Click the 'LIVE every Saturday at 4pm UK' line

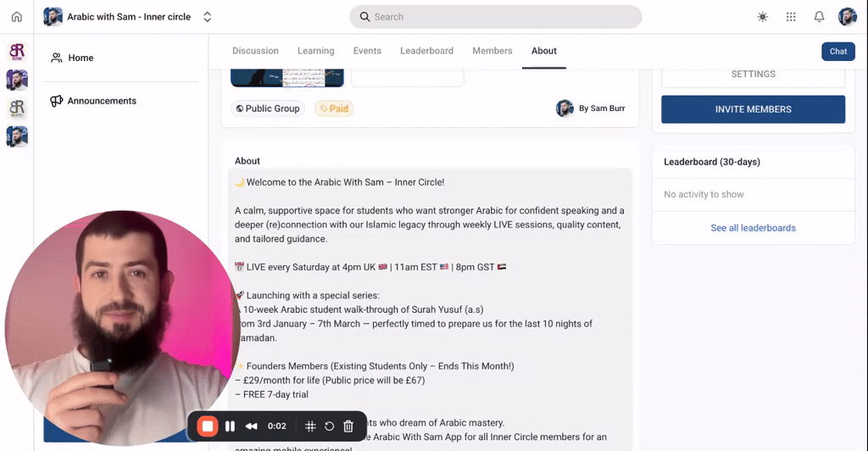pos(370,267)
